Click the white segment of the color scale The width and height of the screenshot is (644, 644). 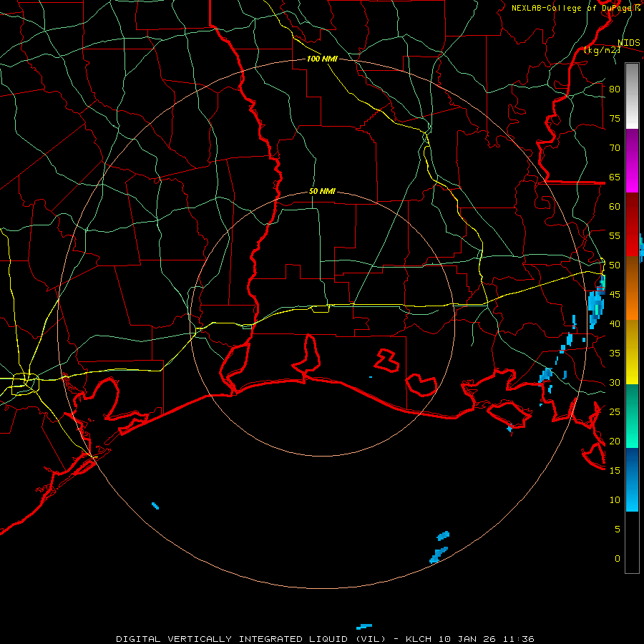click(x=632, y=96)
